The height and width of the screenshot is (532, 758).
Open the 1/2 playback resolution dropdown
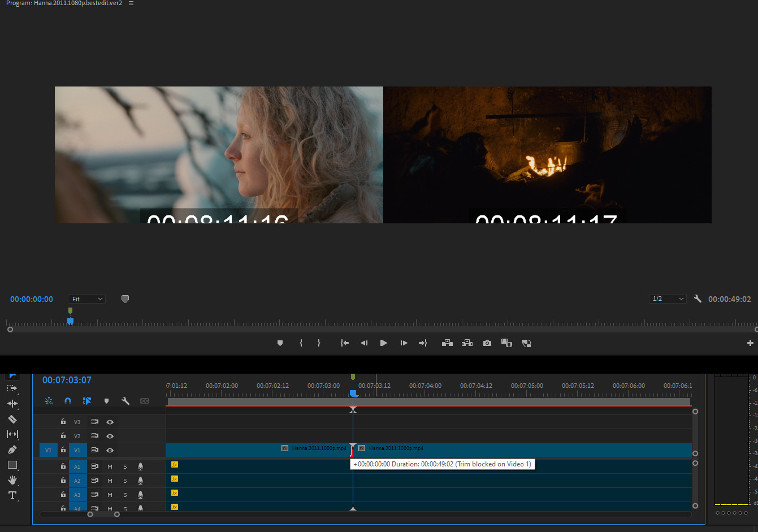click(668, 299)
